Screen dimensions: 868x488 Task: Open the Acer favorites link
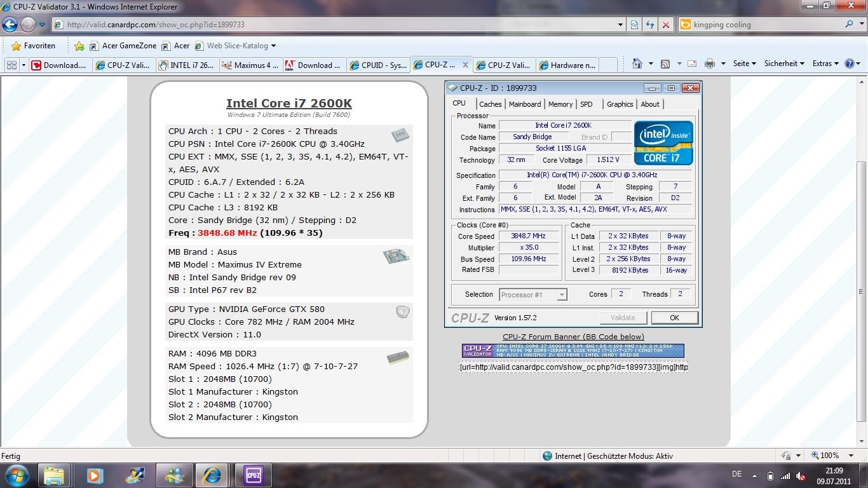tap(176, 46)
